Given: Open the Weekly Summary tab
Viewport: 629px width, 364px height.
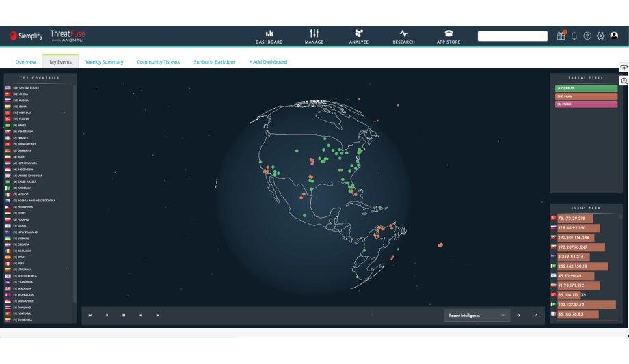Looking at the screenshot, I should (x=105, y=61).
